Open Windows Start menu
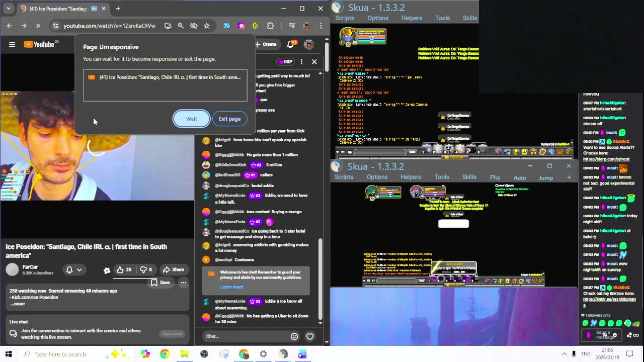The image size is (644, 362). 9,354
